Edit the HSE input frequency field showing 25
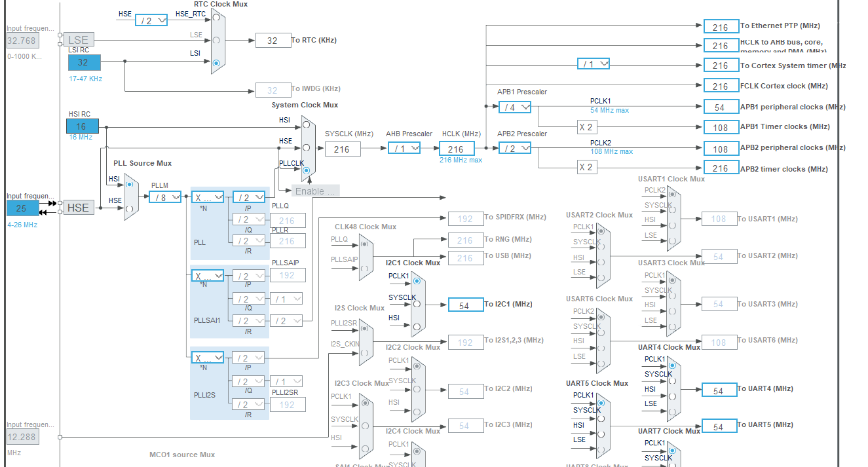 pyautogui.click(x=22, y=208)
